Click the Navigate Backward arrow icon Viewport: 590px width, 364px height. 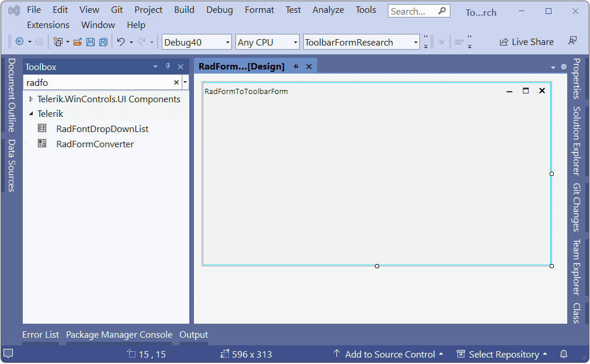click(19, 42)
